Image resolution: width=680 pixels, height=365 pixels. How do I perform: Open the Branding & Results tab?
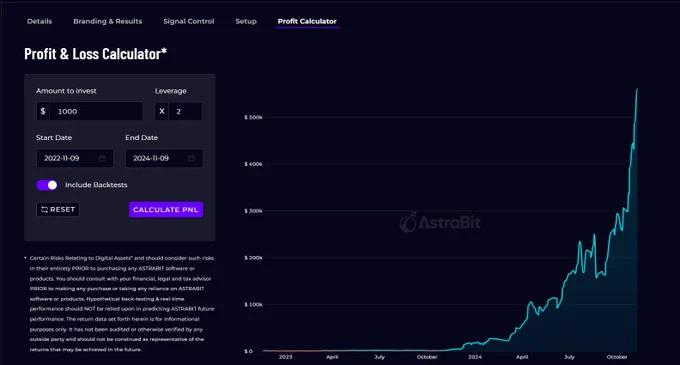pyautogui.click(x=108, y=21)
